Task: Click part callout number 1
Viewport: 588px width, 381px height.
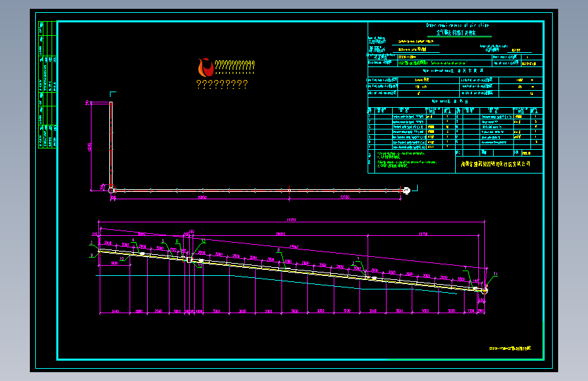Action: click(x=358, y=258)
